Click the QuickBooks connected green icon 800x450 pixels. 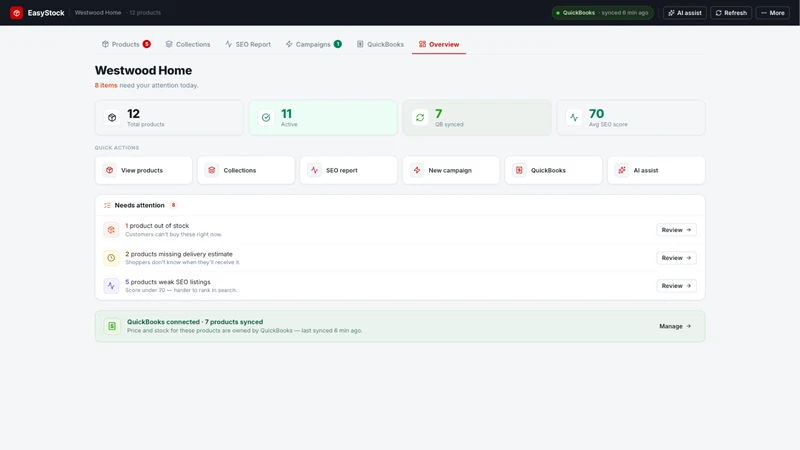[x=112, y=326]
